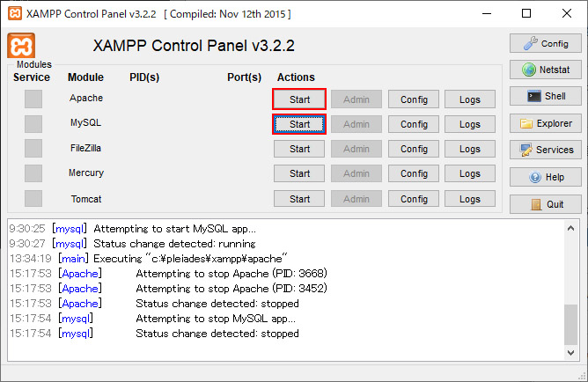588x382 pixels.
Task: Start the Mercury module
Action: click(299, 173)
